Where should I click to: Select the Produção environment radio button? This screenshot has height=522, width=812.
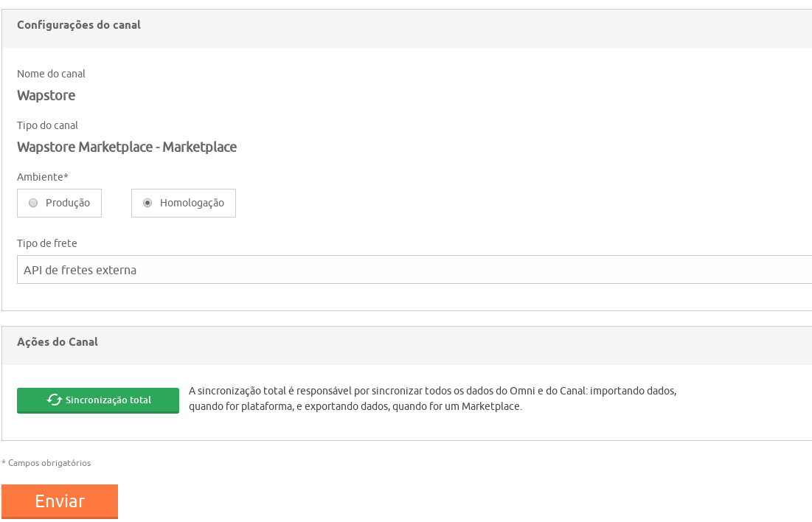pos(33,203)
